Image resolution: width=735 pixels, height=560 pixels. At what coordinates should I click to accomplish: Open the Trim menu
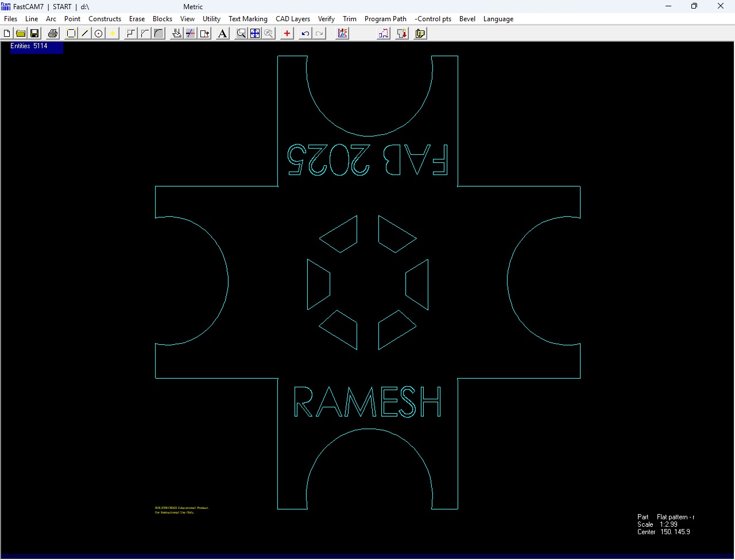click(x=350, y=19)
